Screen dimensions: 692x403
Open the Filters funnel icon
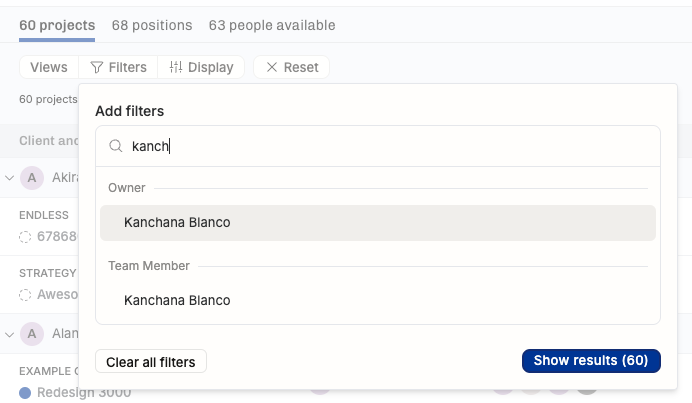97,68
